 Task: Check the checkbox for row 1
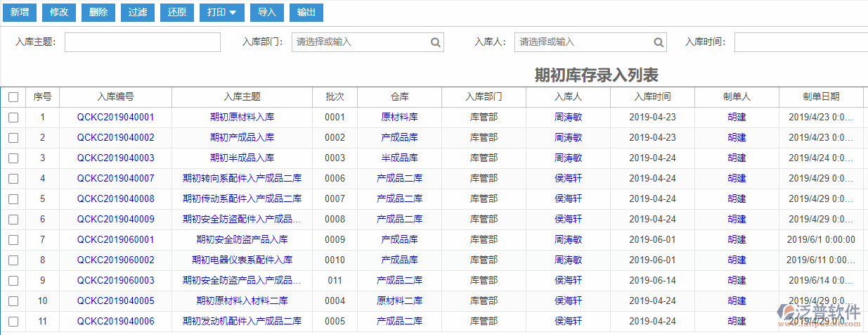(13, 118)
